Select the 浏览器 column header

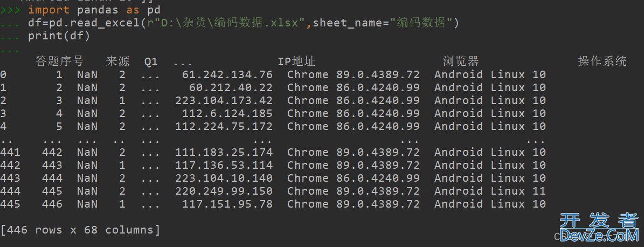(x=461, y=61)
